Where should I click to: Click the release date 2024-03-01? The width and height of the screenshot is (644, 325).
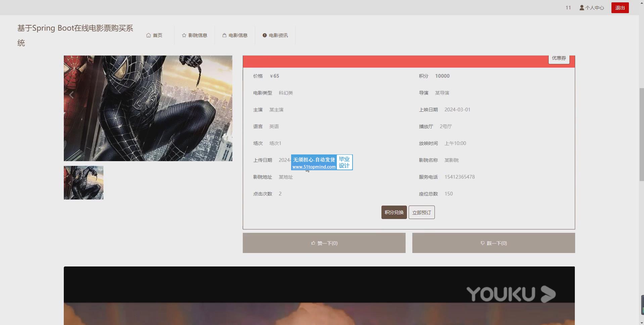pos(457,110)
